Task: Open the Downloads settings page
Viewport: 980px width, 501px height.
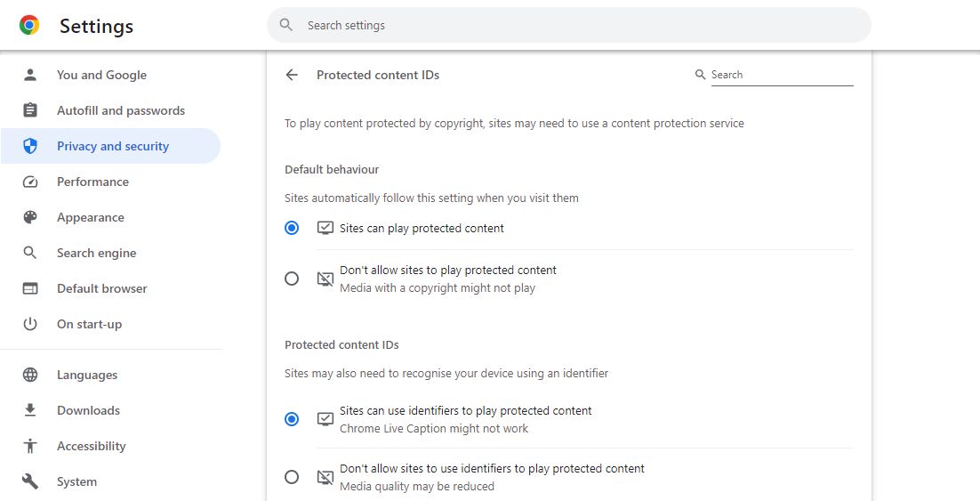Action: (88, 410)
